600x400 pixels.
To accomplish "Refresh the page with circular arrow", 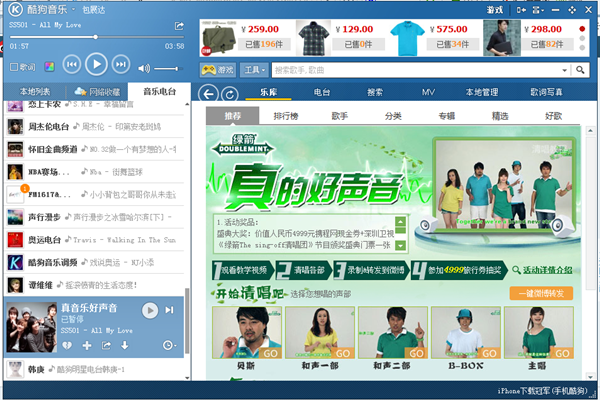I will point(230,94).
